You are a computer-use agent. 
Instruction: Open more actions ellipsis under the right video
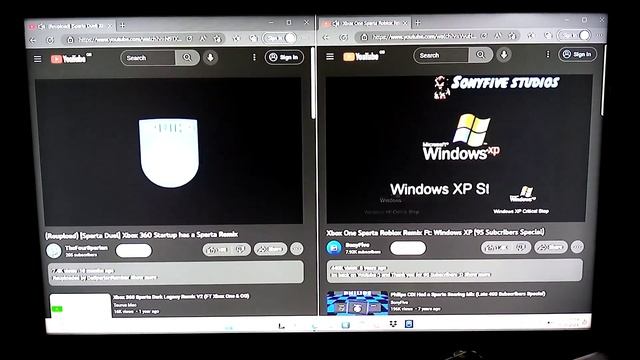577,247
